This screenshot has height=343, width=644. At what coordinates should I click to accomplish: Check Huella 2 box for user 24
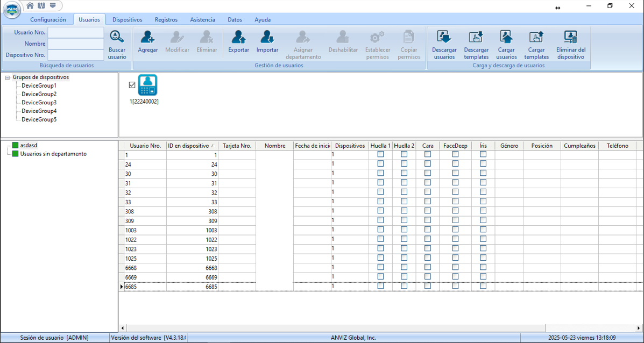404,163
